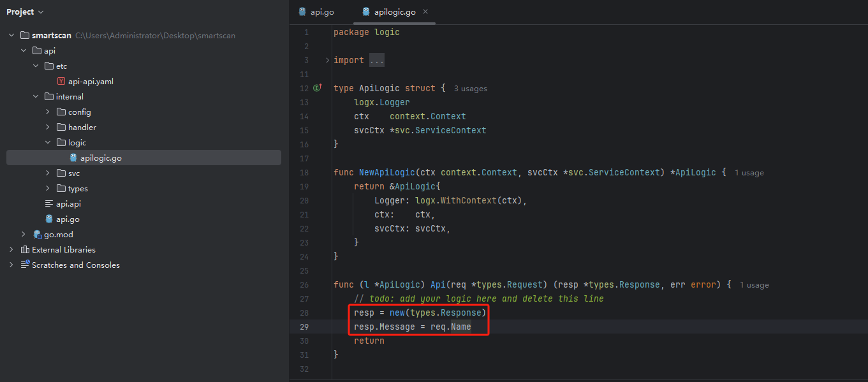Image resolution: width=868 pixels, height=382 pixels.
Task: Click 'new(types.Response)' on line 28
Action: [x=438, y=313]
